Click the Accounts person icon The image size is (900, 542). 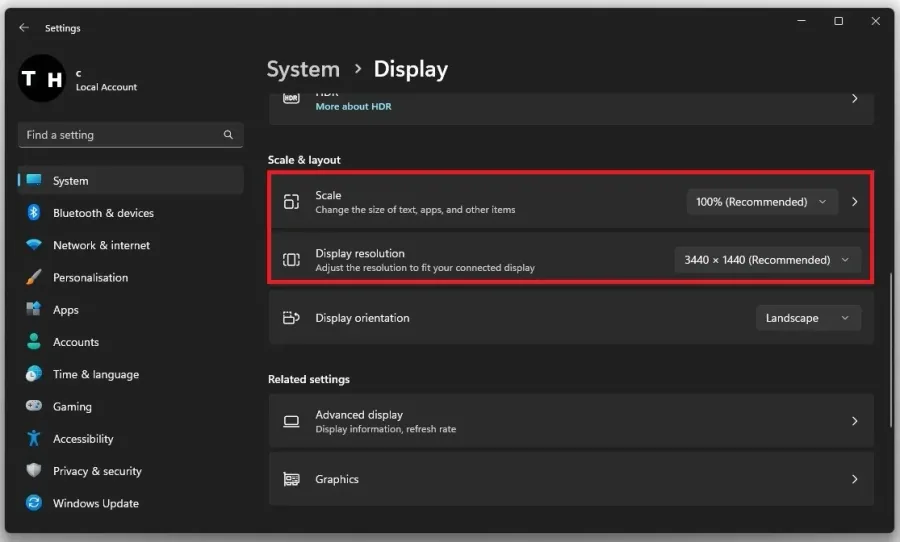pos(34,342)
